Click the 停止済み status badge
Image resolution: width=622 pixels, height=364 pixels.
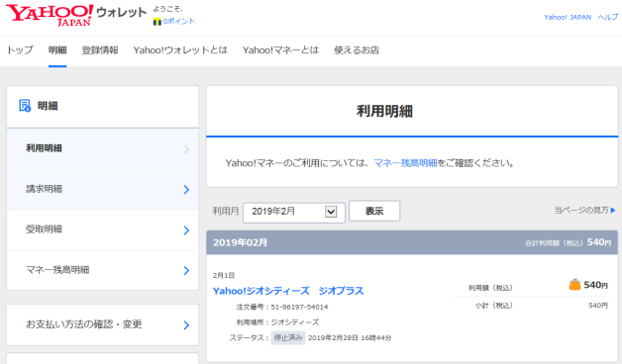point(288,338)
